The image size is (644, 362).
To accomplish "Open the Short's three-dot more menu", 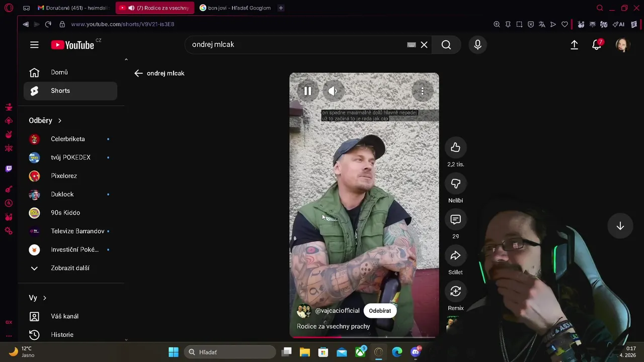I will pyautogui.click(x=422, y=91).
